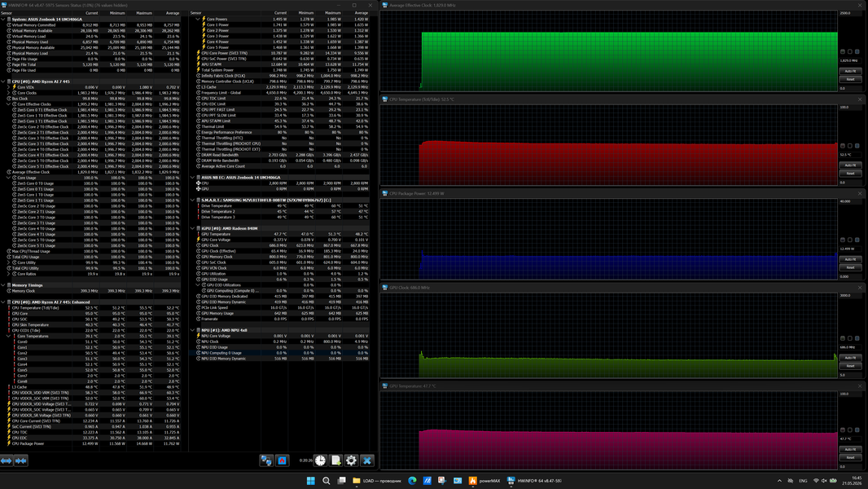Click the collapse-all blue arrows icon in the sensors toolbar
868x489 pixels.
pyautogui.click(x=21, y=460)
